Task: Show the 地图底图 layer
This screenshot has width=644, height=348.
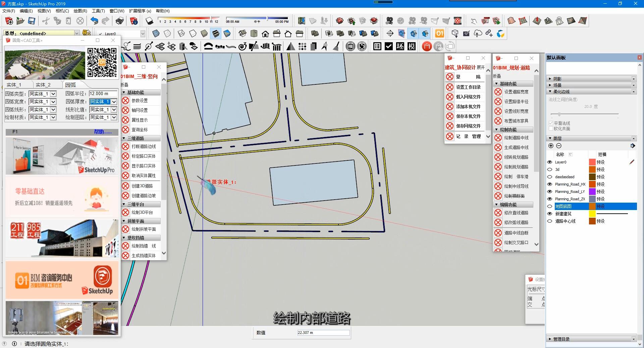Action: 550,206
